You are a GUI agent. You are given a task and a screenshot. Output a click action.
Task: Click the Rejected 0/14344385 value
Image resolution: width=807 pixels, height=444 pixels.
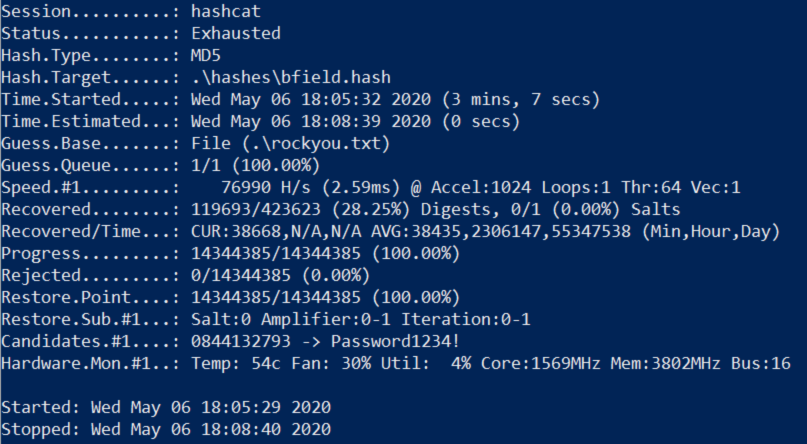241,275
